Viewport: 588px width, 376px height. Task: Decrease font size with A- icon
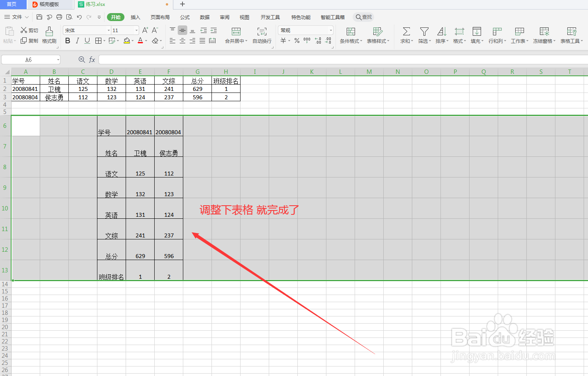(x=155, y=30)
